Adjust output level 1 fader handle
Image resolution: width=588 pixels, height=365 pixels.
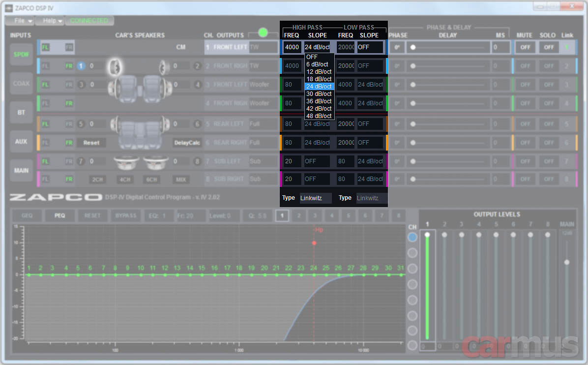coord(427,235)
